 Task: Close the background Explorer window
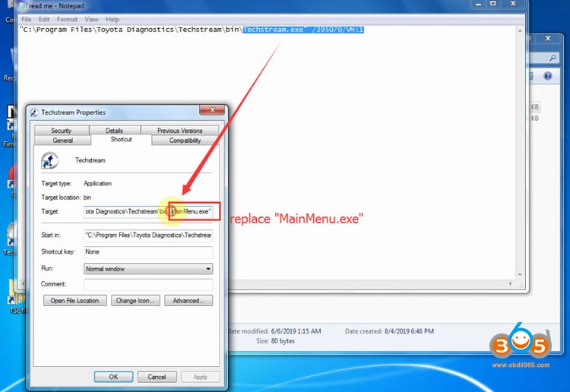(x=548, y=38)
